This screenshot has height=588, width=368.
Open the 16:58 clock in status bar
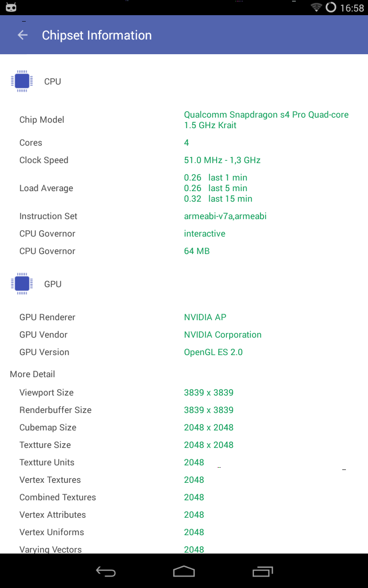pyautogui.click(x=351, y=7)
